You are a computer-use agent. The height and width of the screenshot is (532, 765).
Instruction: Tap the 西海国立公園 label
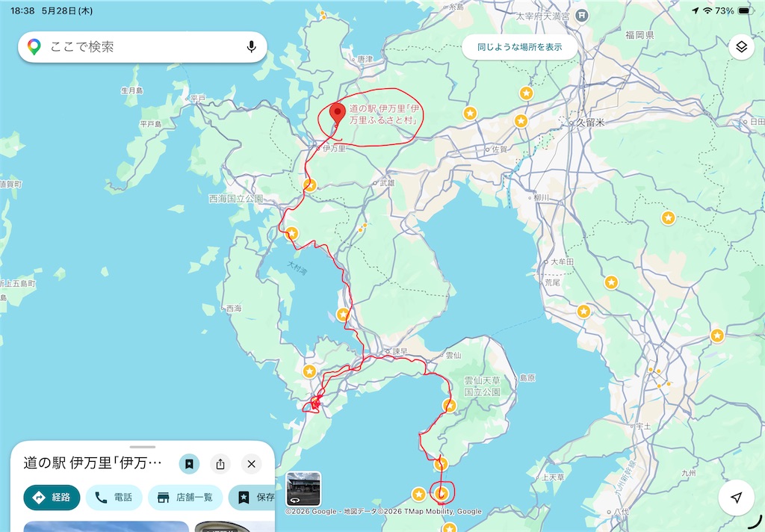tap(235, 199)
